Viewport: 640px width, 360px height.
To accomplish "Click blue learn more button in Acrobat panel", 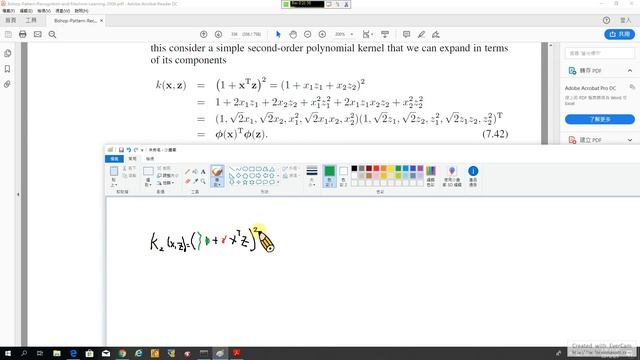I will [x=600, y=119].
